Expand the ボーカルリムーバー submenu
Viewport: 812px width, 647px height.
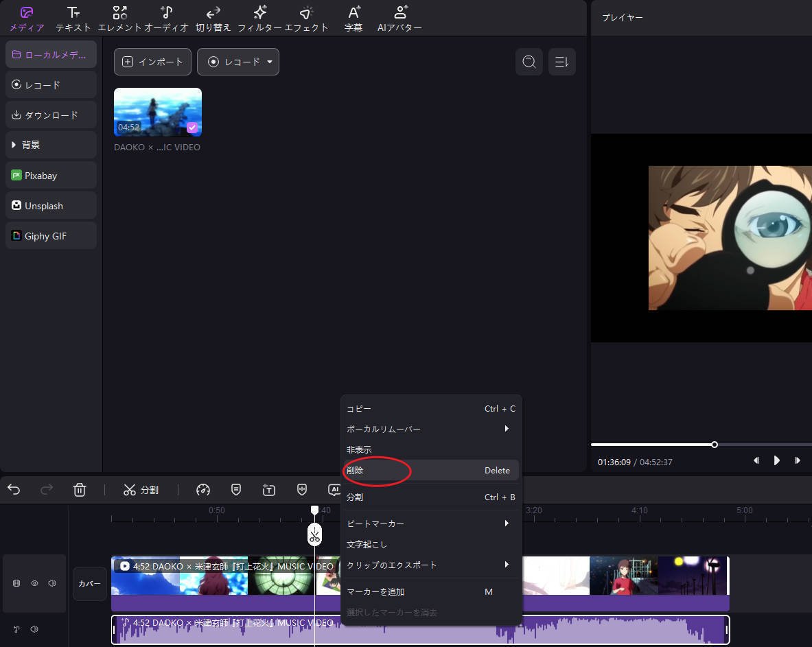tap(506, 428)
